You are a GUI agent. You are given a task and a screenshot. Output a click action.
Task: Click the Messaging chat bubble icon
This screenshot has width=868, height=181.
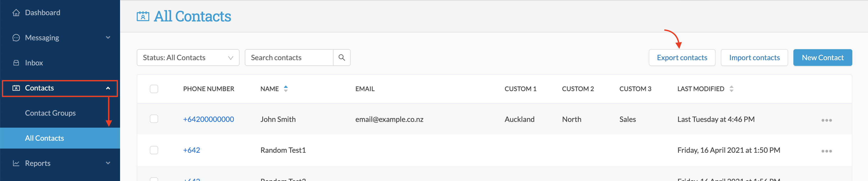pyautogui.click(x=16, y=38)
